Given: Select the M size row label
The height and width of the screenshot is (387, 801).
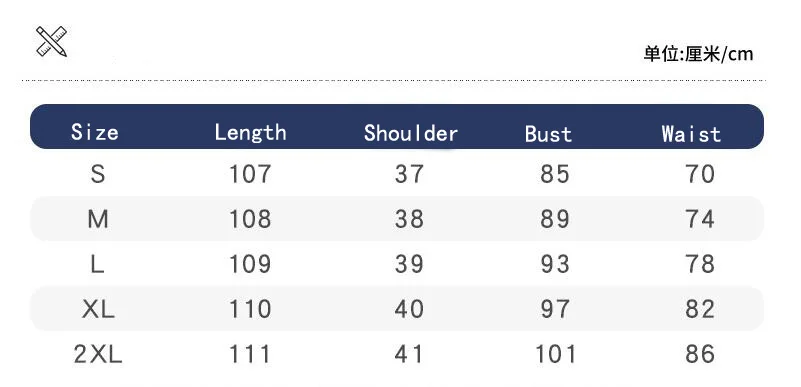Looking at the screenshot, I should (x=98, y=219).
